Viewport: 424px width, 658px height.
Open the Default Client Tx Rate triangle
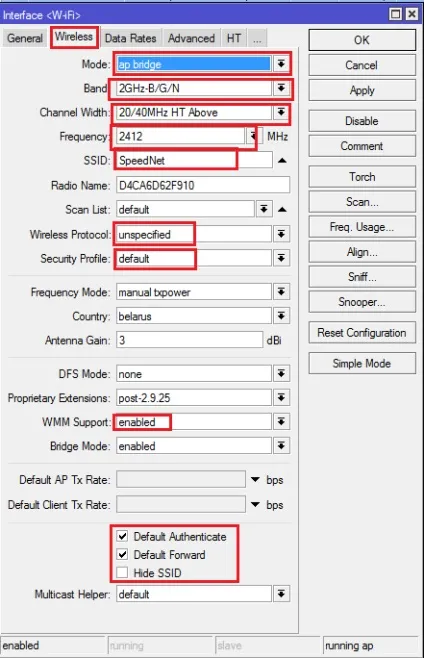255,504
